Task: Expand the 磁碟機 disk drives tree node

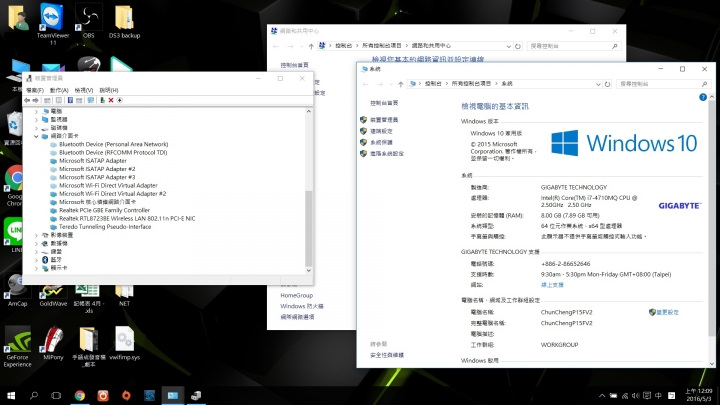Action: click(36, 128)
